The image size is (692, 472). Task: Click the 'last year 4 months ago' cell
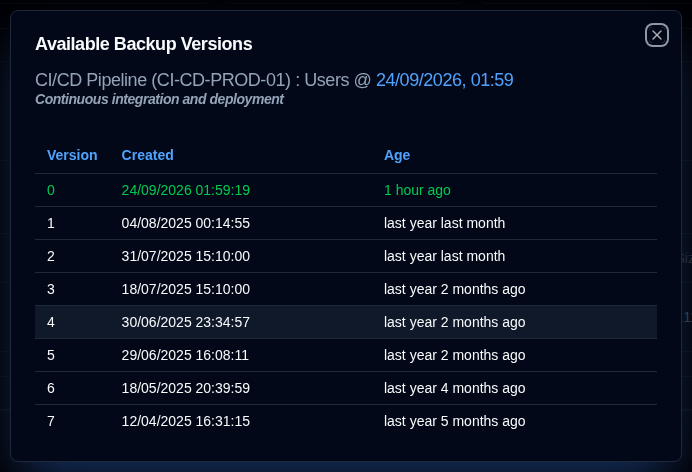[455, 389]
